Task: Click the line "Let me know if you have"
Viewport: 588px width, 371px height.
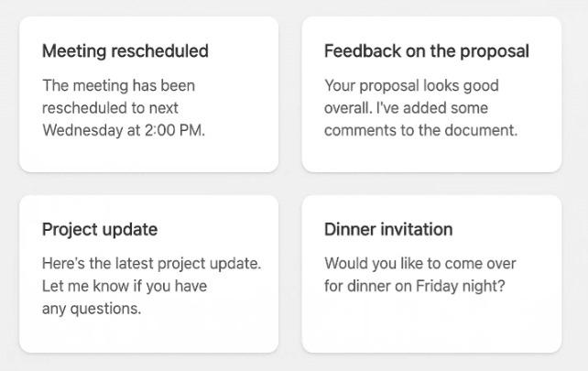Action: [x=125, y=286]
